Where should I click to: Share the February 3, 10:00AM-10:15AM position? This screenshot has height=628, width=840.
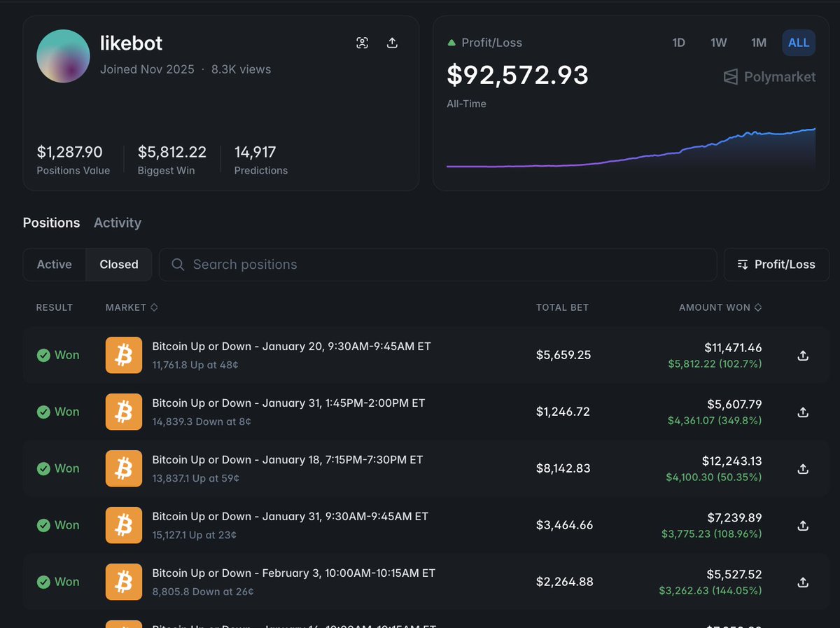(x=803, y=582)
